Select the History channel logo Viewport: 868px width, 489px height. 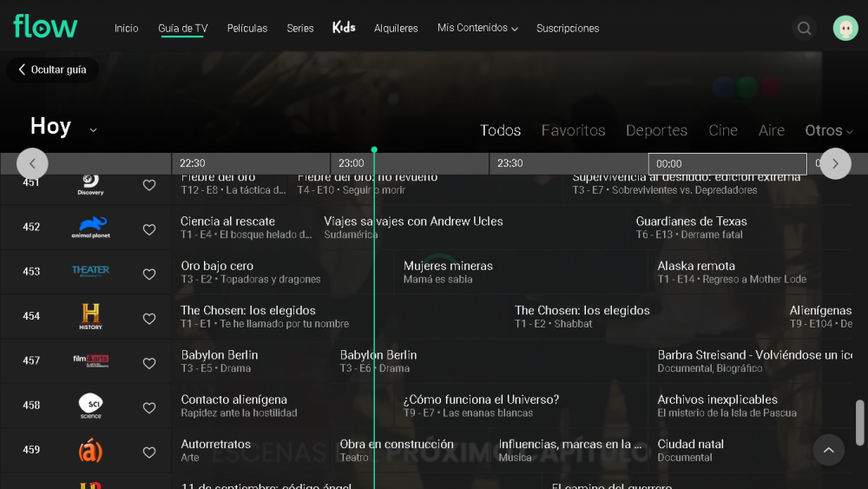pos(90,316)
